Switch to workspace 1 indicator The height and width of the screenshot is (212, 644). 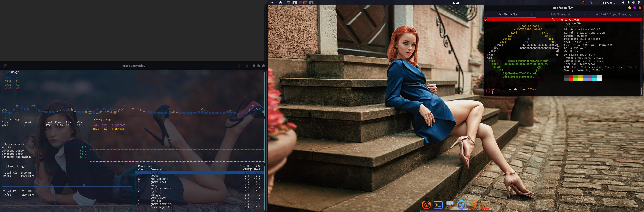click(295, 3)
